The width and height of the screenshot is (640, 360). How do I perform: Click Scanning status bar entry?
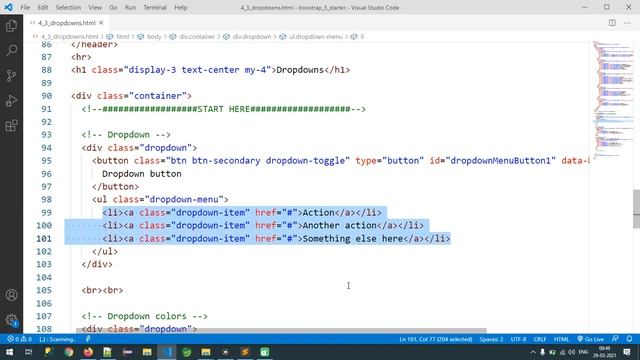pos(58,339)
